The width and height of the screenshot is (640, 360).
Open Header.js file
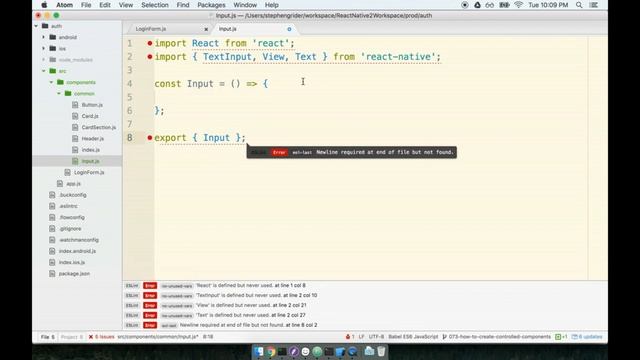[x=93, y=139]
